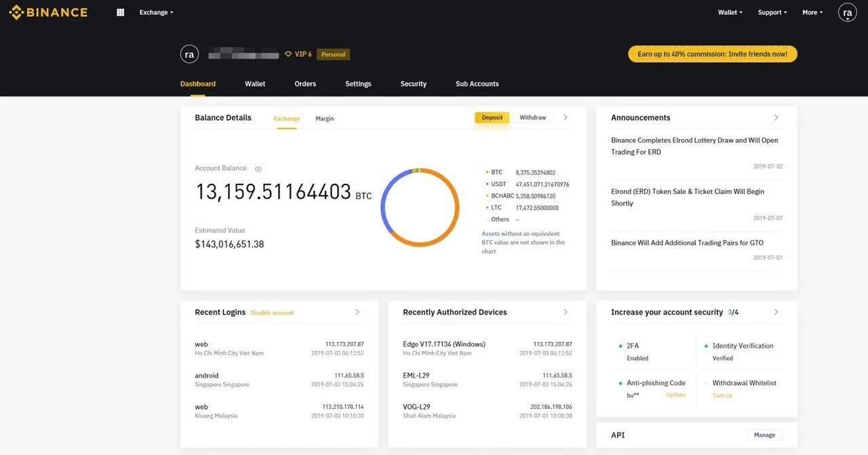Image resolution: width=868 pixels, height=455 pixels.
Task: Expand the More dropdown menu
Action: click(812, 12)
